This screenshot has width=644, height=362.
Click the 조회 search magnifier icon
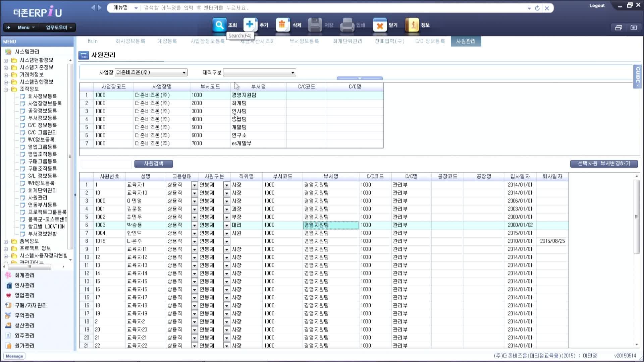tap(219, 25)
